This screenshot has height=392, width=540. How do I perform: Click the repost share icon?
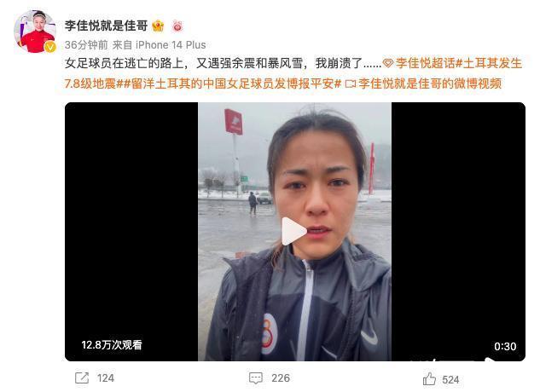click(x=82, y=378)
